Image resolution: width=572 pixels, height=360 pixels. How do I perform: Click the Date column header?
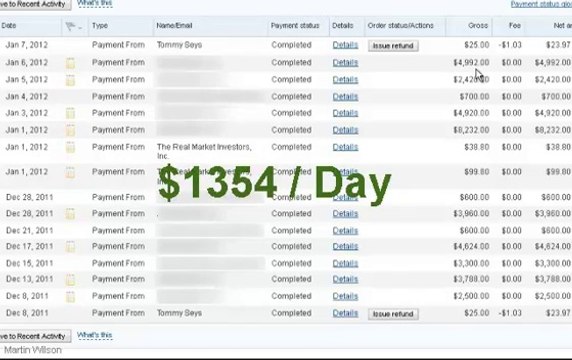[9, 26]
